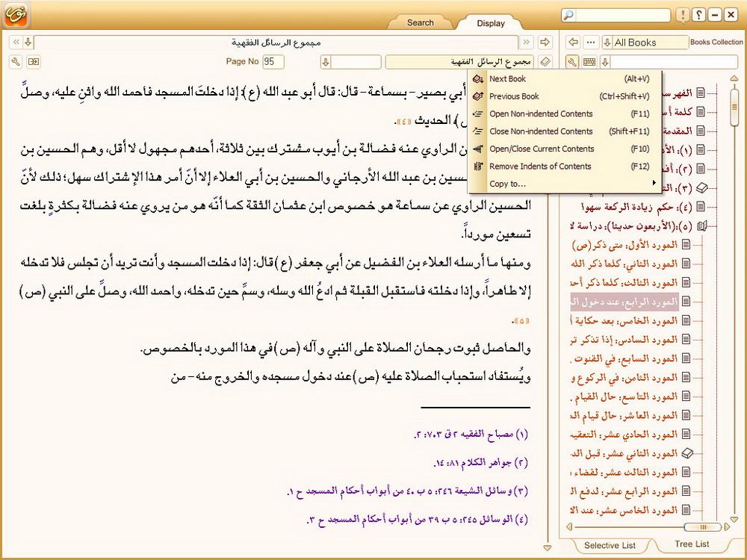Image resolution: width=747 pixels, height=560 pixels.
Task: Click page icon of المورد الأول: متى ذكر
Action: point(686,245)
